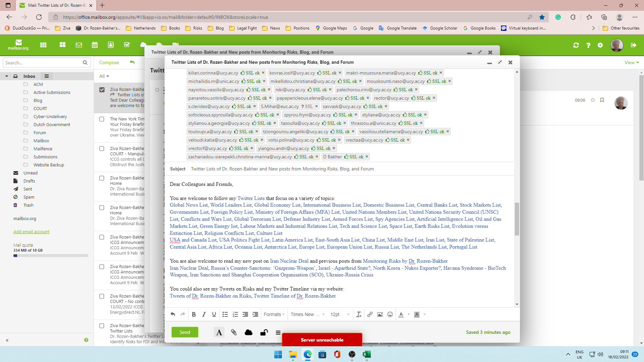
Task: Open the Mail envelope icon in top bar
Action: coord(79,45)
